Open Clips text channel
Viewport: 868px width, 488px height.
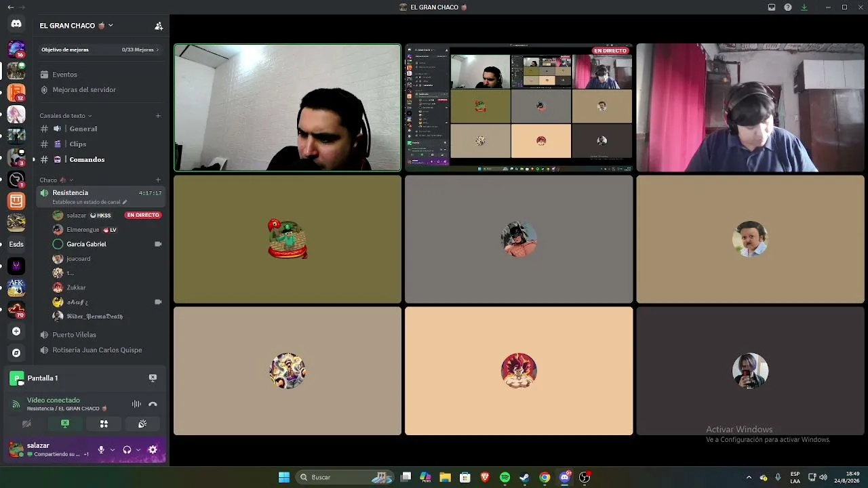(x=102, y=144)
